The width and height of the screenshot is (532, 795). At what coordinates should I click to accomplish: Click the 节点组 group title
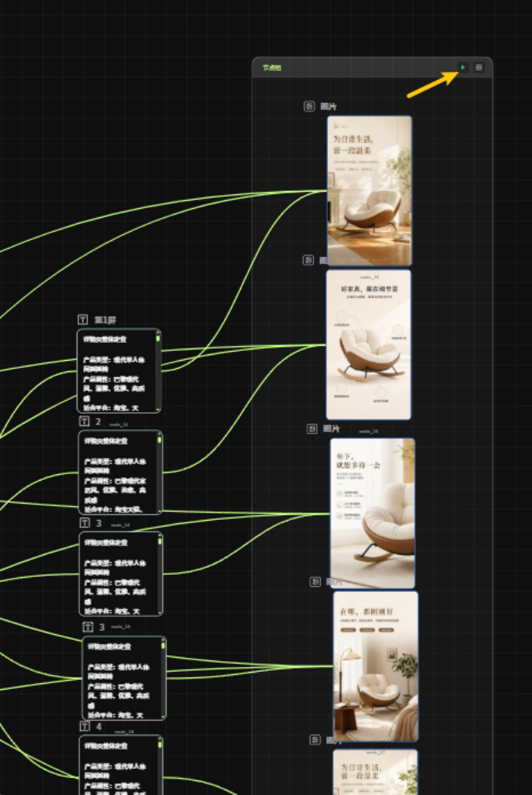(272, 68)
